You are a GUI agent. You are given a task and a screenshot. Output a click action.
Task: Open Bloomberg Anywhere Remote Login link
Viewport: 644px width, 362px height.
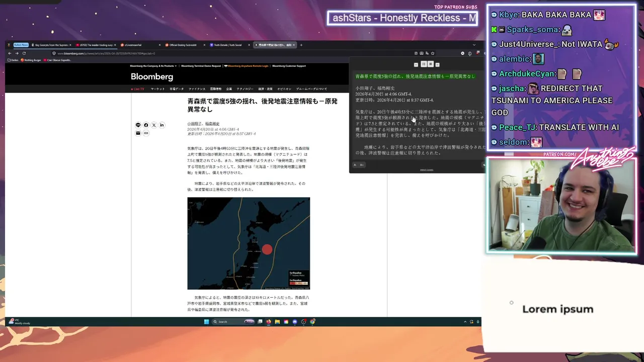(247, 66)
